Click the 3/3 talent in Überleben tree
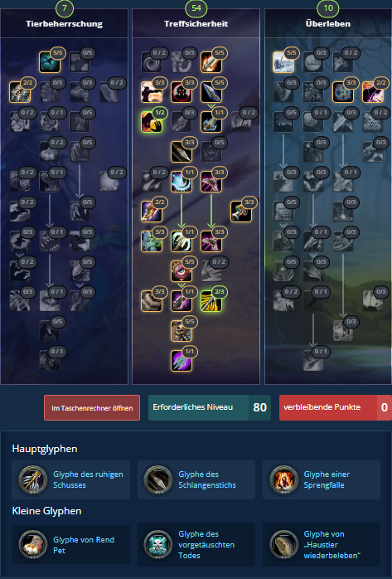This screenshot has width=392, height=579. click(x=343, y=92)
